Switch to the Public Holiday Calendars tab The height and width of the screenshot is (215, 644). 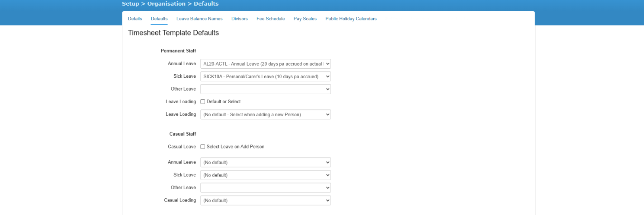click(351, 19)
